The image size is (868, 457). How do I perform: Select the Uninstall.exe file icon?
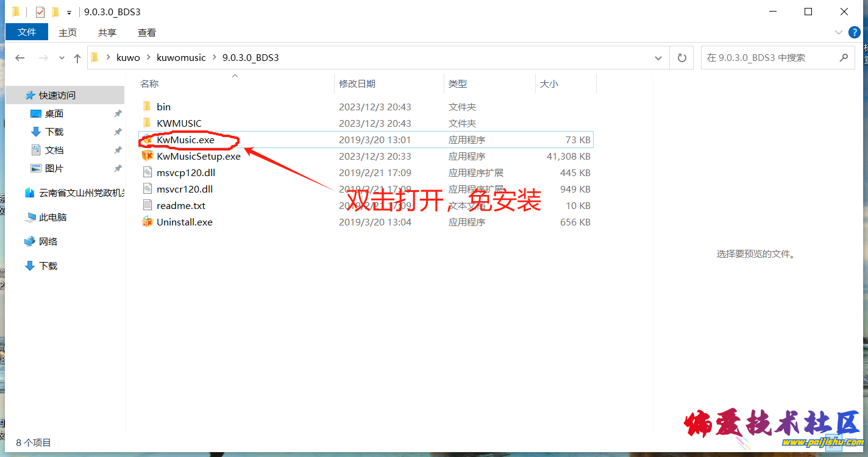(146, 222)
